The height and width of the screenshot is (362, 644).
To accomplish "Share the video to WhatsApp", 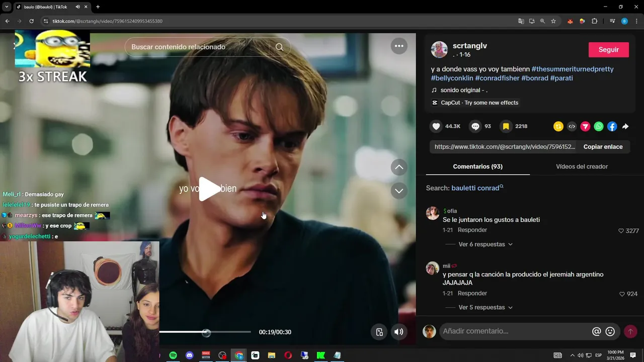I will [599, 127].
